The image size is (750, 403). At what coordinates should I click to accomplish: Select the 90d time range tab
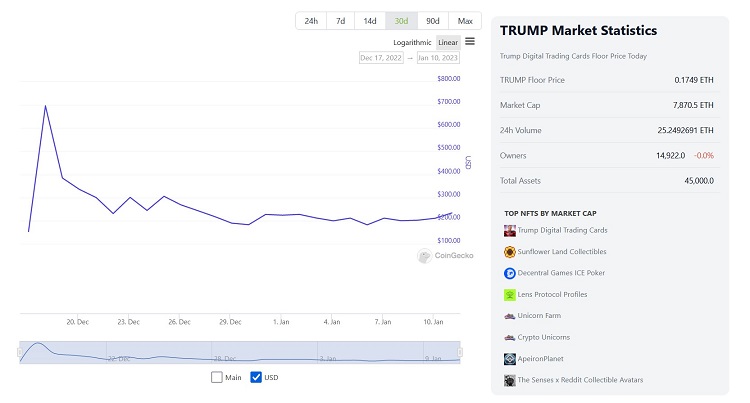[433, 21]
